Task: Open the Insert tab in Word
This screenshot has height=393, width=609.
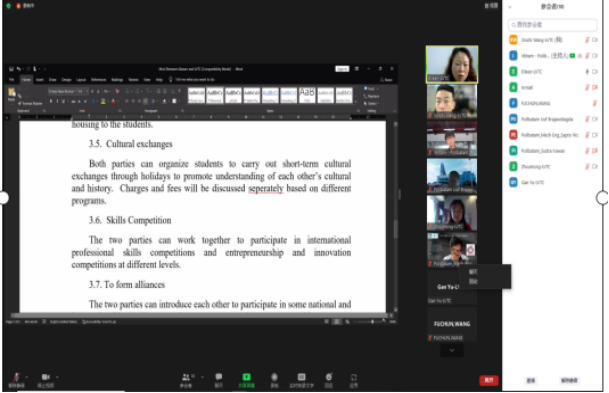Action: 40,80
